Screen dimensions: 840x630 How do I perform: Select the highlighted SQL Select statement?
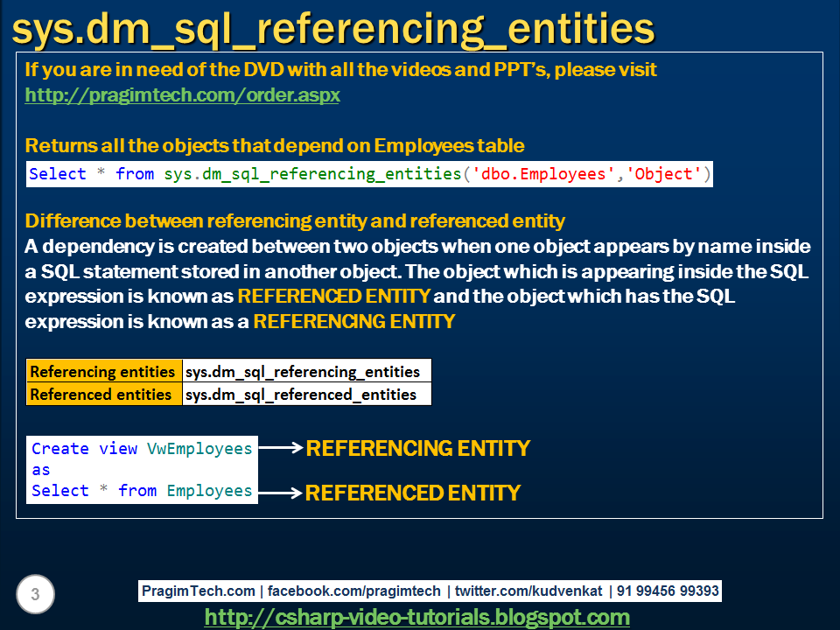pos(372,173)
